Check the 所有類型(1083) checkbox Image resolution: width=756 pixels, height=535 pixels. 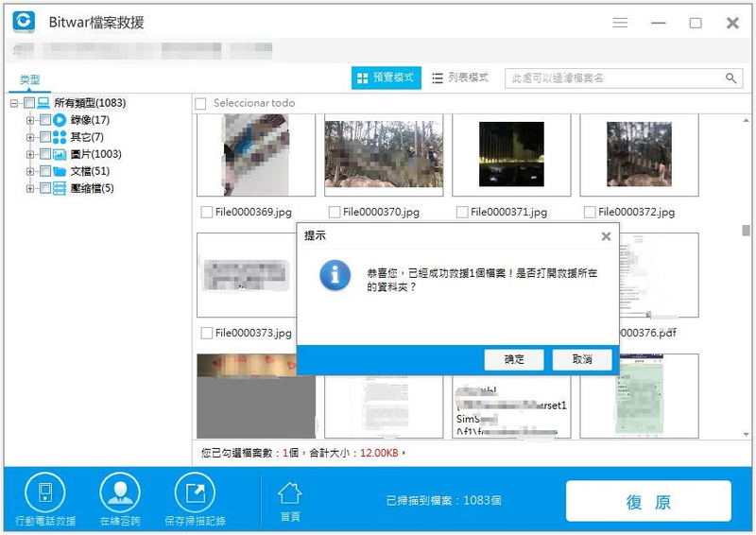[x=29, y=103]
